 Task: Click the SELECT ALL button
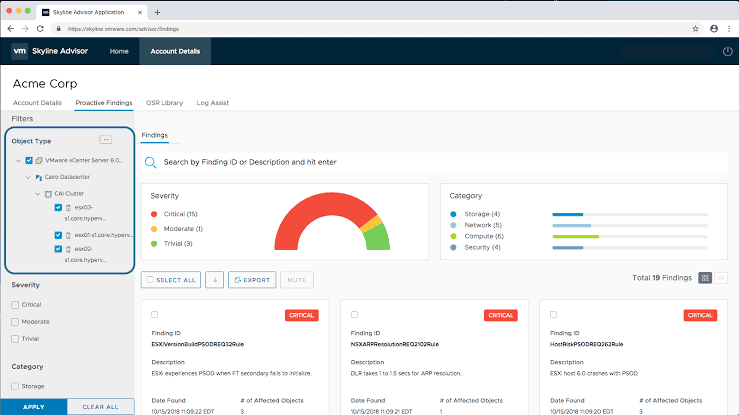171,280
